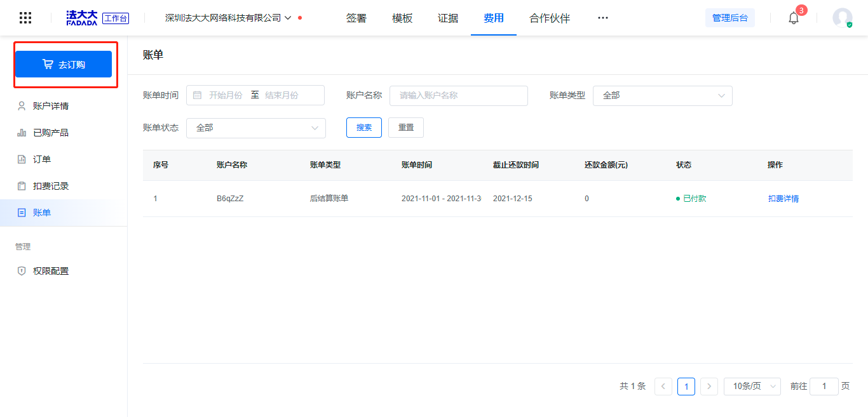This screenshot has height=417, width=868.
Task: Click the 已付款 status cell
Action: pyautogui.click(x=691, y=199)
